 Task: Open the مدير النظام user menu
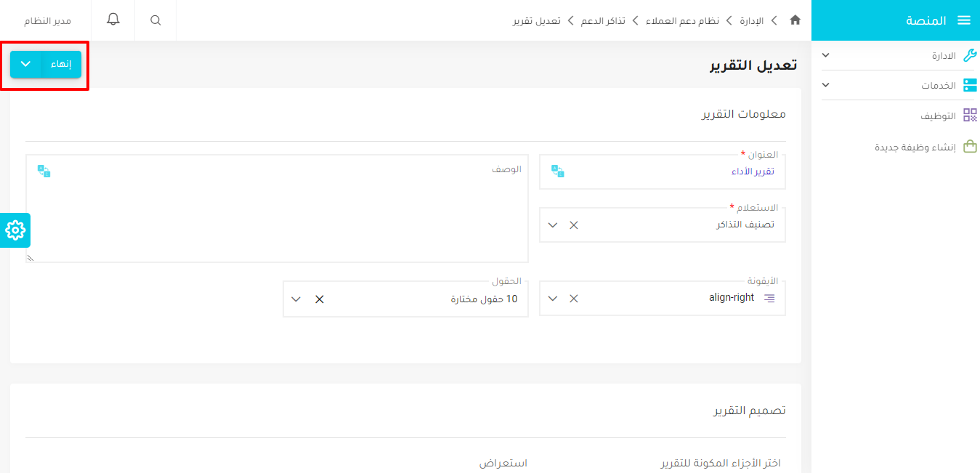tap(47, 20)
